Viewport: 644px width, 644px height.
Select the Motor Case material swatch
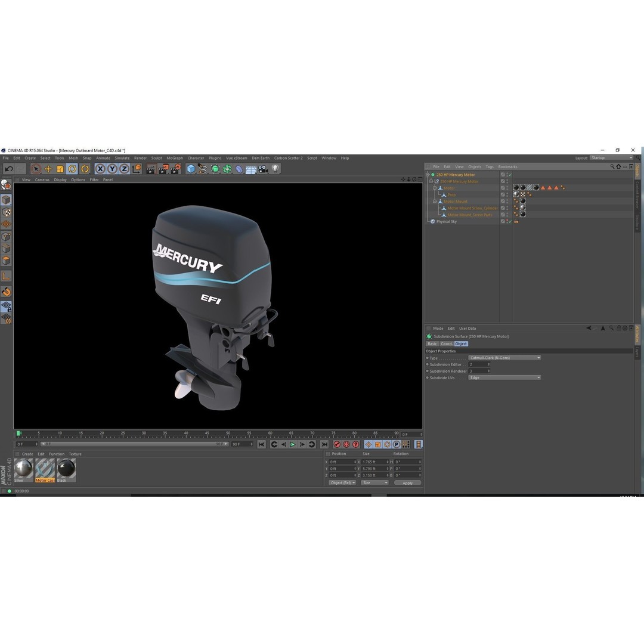45,470
